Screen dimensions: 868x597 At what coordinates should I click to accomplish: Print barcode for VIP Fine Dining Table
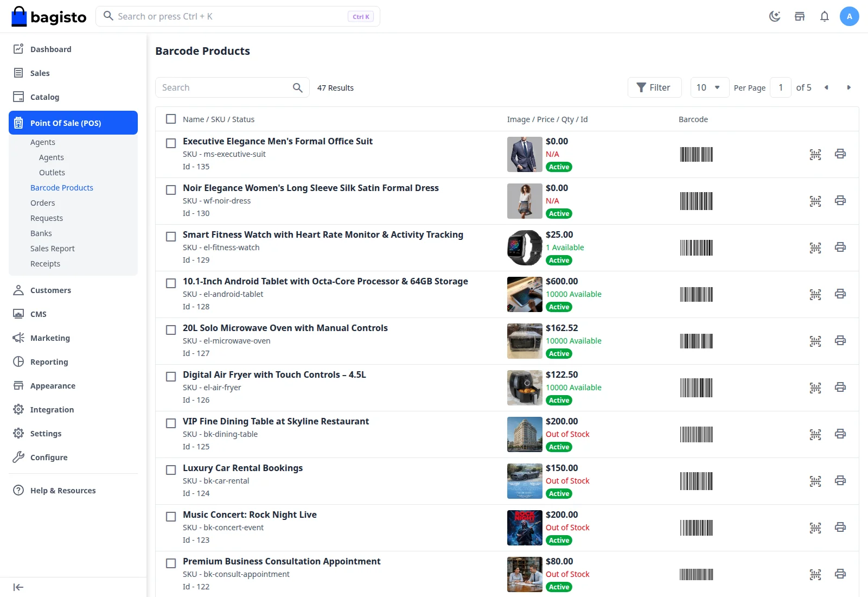click(840, 434)
